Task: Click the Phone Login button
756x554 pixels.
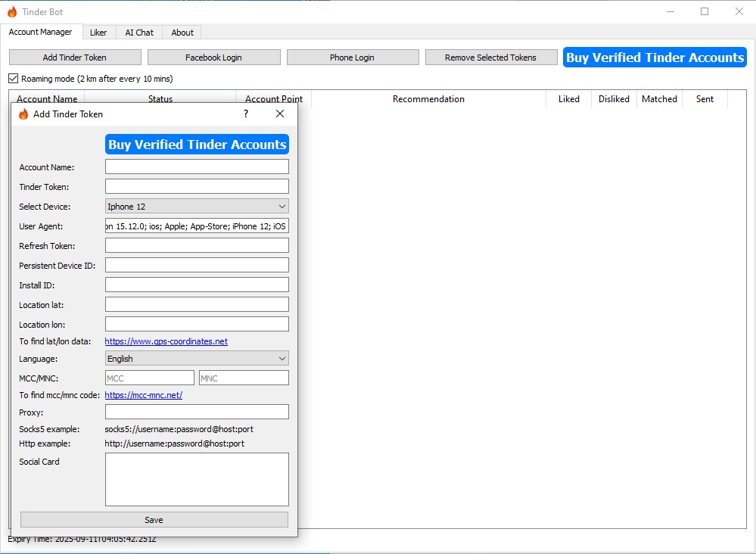Action: click(x=352, y=58)
